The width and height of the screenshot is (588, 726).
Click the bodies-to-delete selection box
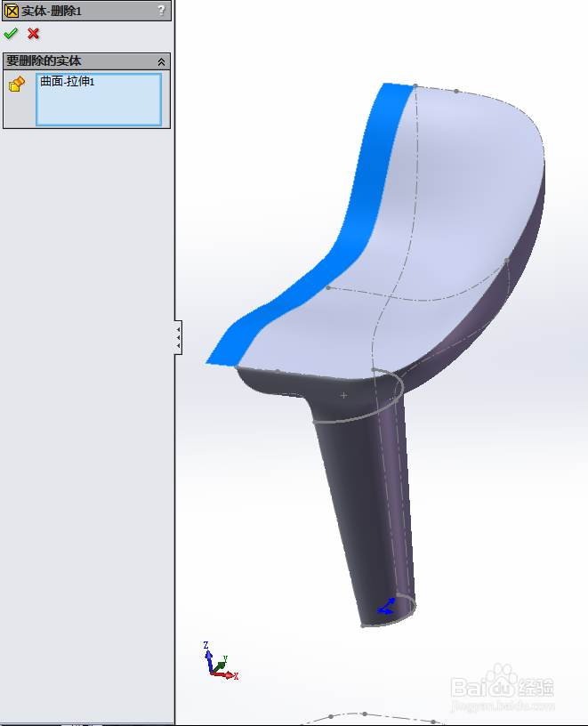(99, 99)
